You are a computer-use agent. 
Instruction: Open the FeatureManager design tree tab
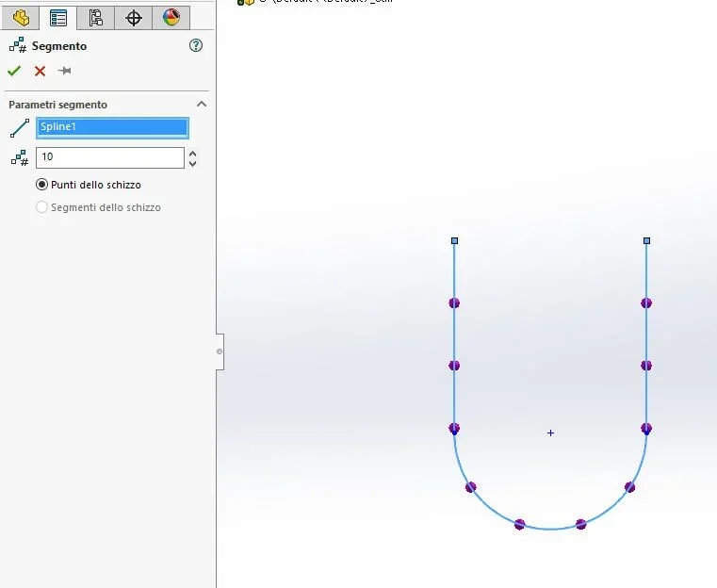21,18
